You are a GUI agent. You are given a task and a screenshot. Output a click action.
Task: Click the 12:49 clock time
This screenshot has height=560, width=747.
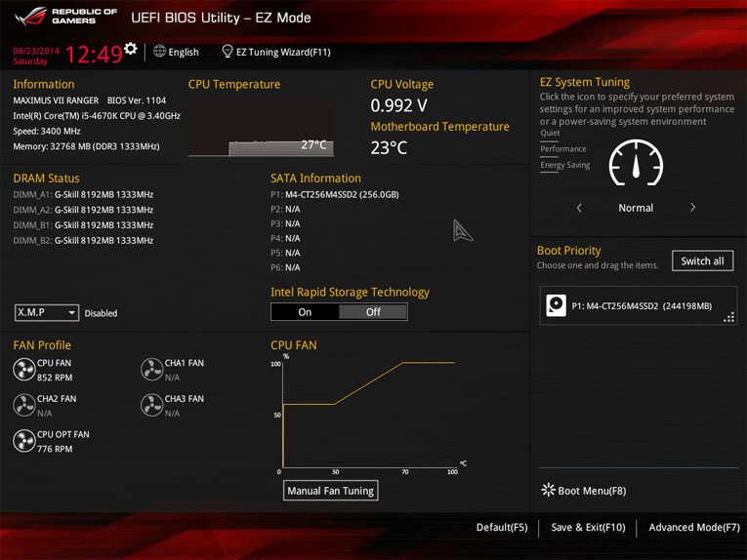tap(94, 55)
